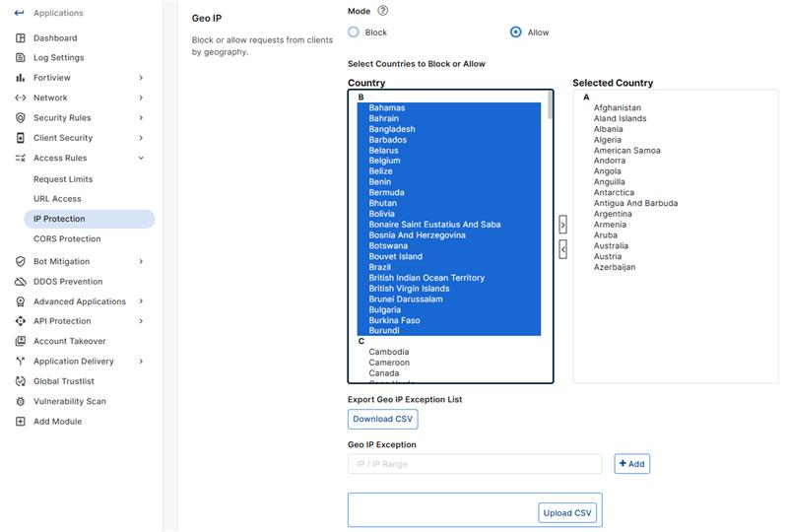Expand the Security Rules chevron
Screen dimensions: 788x532
(x=141, y=117)
